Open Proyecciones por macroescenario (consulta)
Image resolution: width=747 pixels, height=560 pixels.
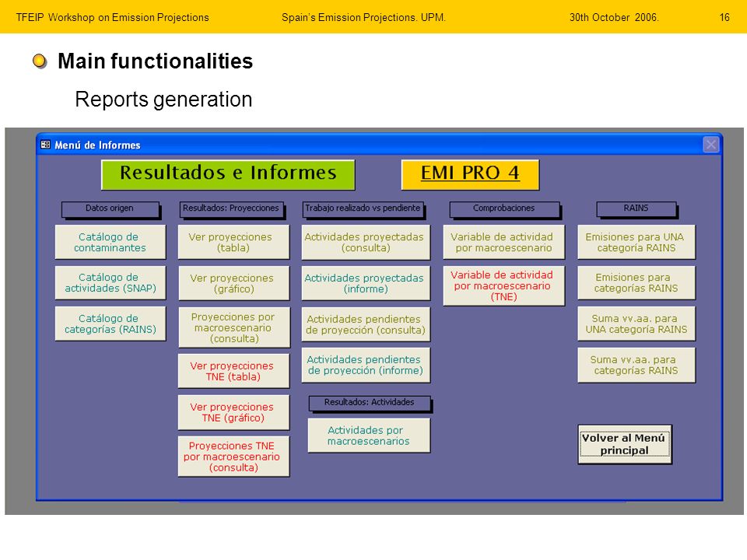(x=234, y=327)
